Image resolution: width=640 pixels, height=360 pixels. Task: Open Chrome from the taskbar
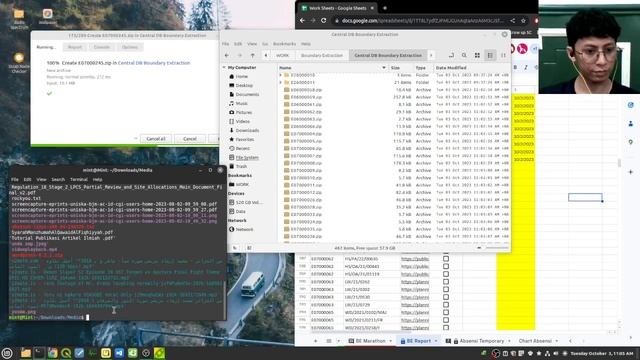53,353
